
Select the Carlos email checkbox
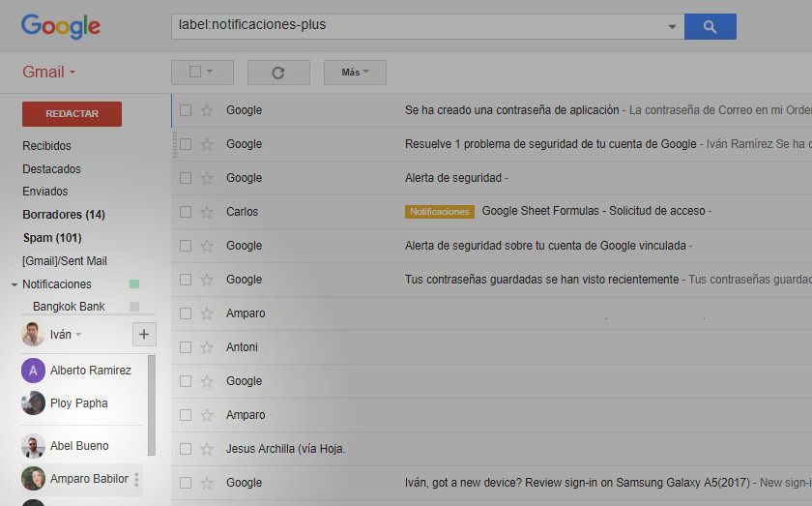click(186, 212)
